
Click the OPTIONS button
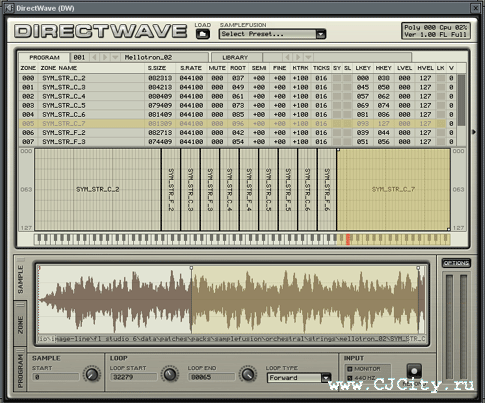pyautogui.click(x=456, y=263)
